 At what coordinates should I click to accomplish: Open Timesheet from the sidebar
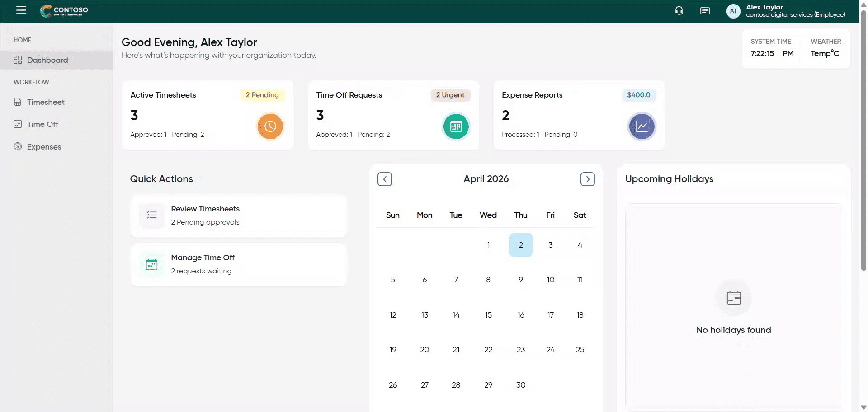click(x=46, y=102)
